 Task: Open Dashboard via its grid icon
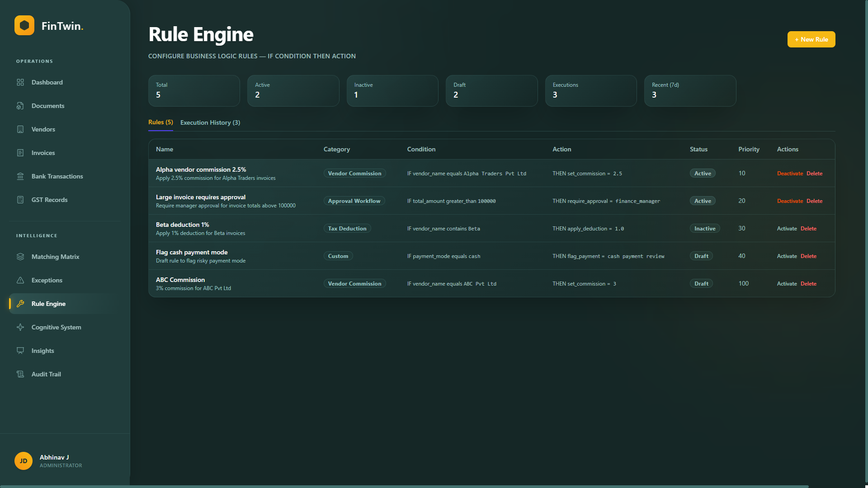tap(20, 82)
